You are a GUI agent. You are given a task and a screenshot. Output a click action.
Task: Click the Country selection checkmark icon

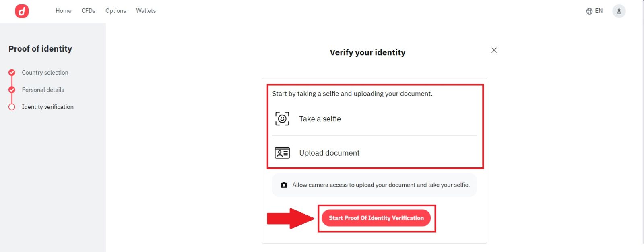(x=11, y=72)
